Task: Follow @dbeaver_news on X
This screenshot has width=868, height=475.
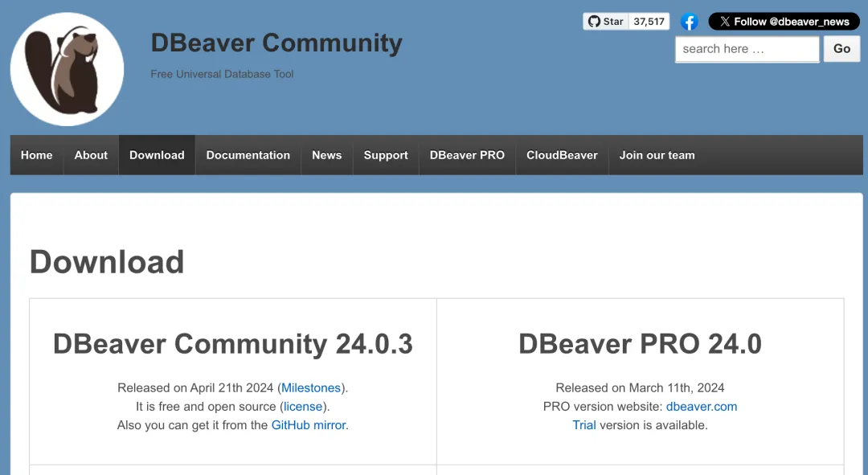Action: (784, 22)
